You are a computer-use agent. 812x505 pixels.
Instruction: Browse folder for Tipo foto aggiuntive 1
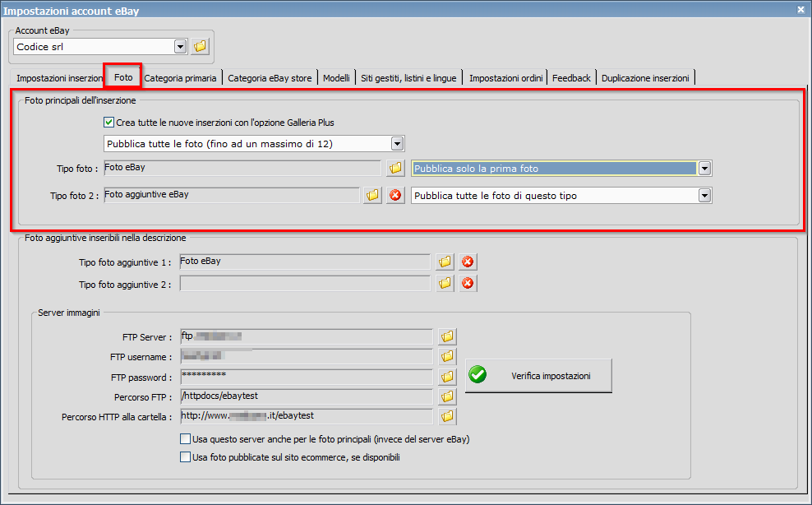click(x=445, y=262)
